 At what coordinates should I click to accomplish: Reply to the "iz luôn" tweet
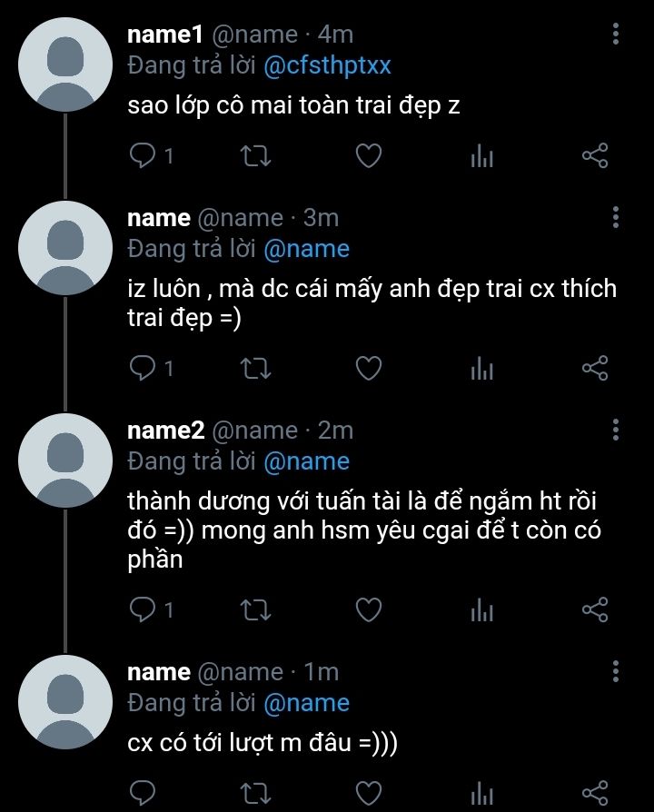point(143,368)
